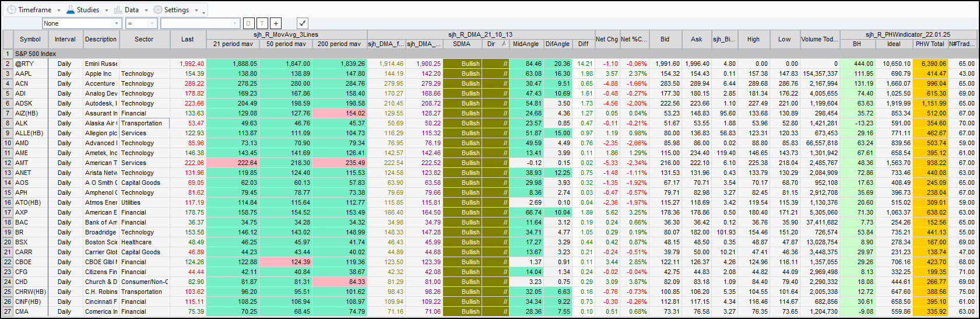Screen dimensions: 980x319
Task: Click the '200 period mav' column header
Action: [x=339, y=44]
